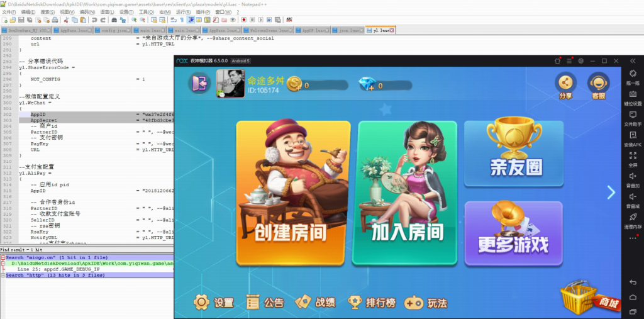This screenshot has height=319, width=644.
Task: Click the Share (分享) icon in game
Action: coord(565,84)
